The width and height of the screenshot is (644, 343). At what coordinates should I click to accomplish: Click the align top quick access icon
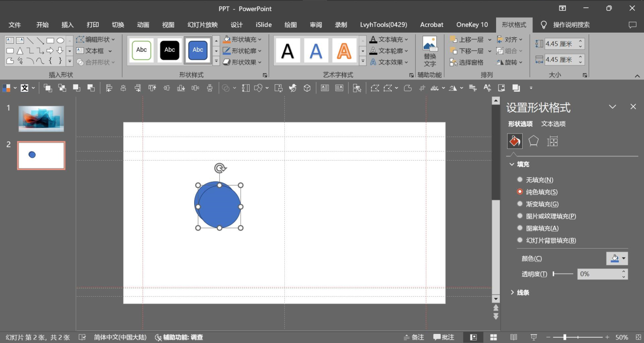point(152,88)
